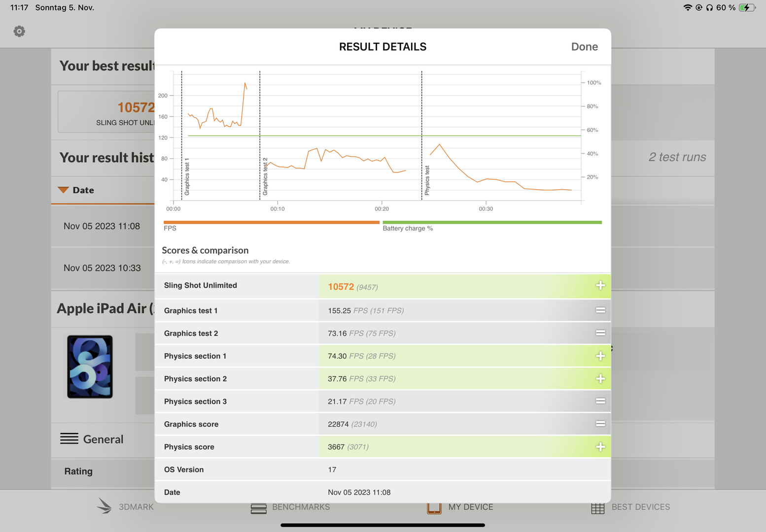766x532 pixels.
Task: Click the Best Devices grid icon
Action: (x=597, y=508)
